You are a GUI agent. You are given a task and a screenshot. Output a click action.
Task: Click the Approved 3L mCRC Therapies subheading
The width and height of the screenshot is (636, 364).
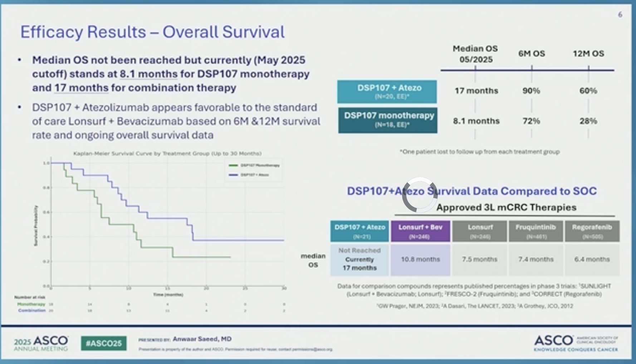pyautogui.click(x=506, y=207)
